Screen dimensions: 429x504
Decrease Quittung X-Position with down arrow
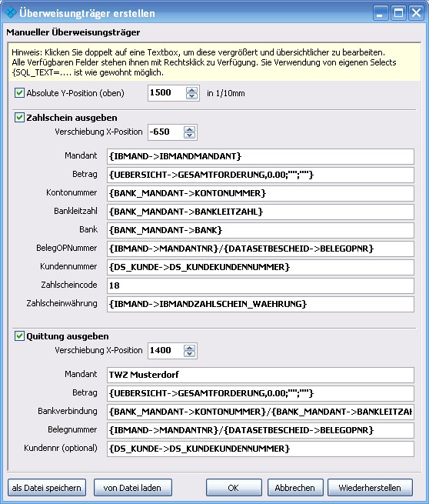[x=189, y=354]
